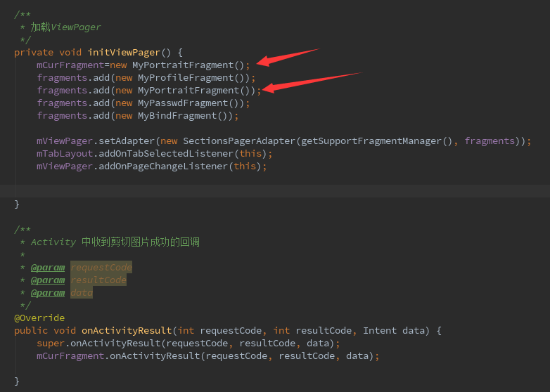
Task: Click fragments argument of SectionsPagerAdapter
Action: (x=490, y=141)
